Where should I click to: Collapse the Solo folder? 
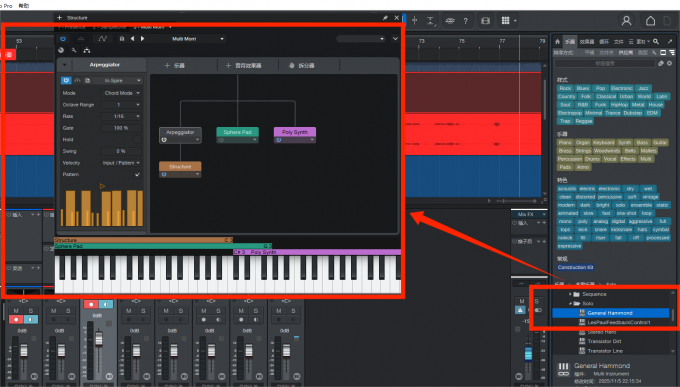(x=570, y=303)
